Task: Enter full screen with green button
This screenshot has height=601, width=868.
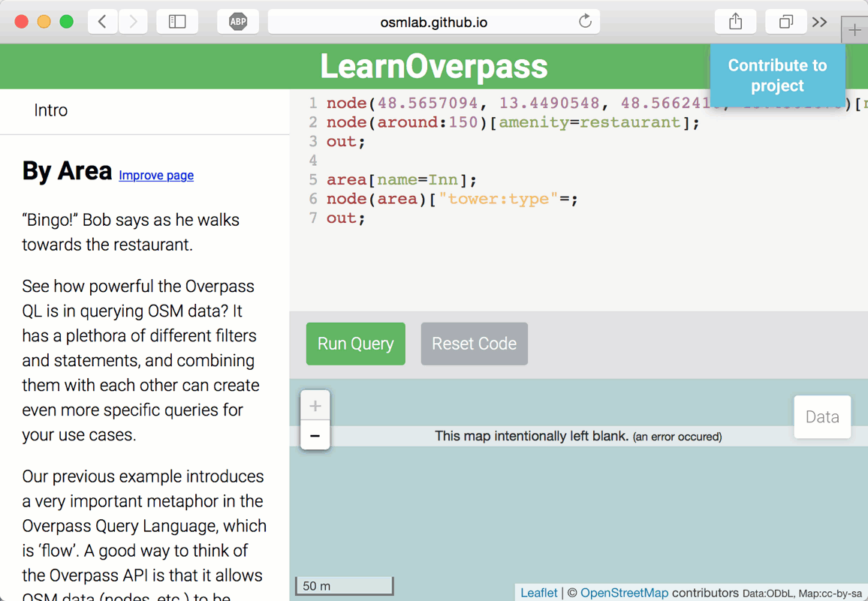Action: [x=66, y=22]
